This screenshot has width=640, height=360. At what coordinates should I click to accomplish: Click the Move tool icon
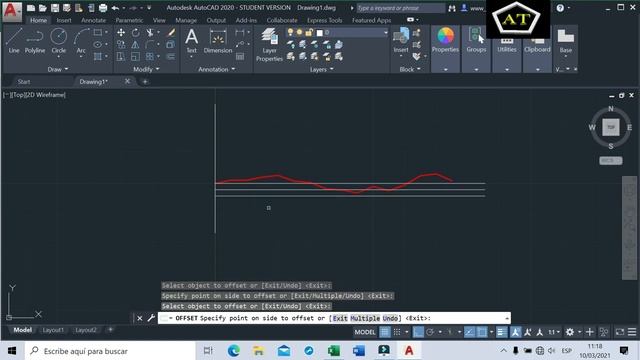click(x=121, y=33)
